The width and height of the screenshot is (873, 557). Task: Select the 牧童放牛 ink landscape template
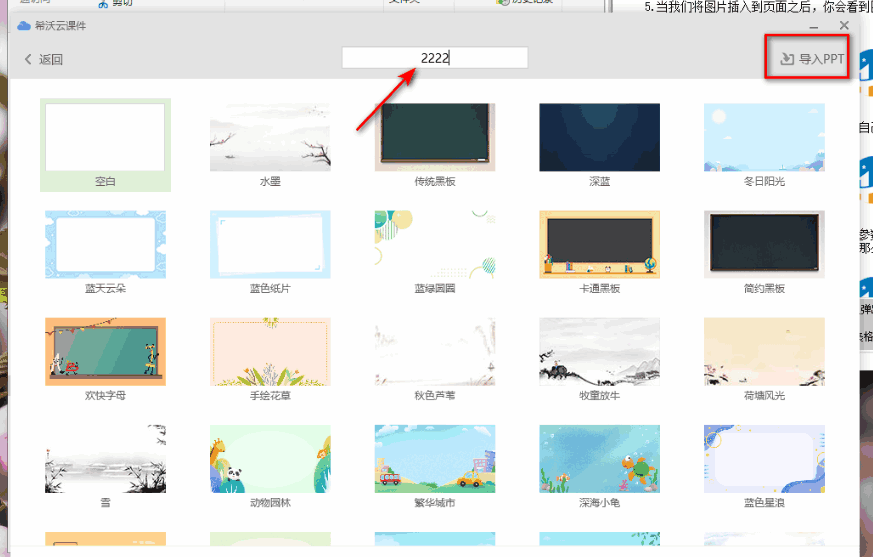599,352
